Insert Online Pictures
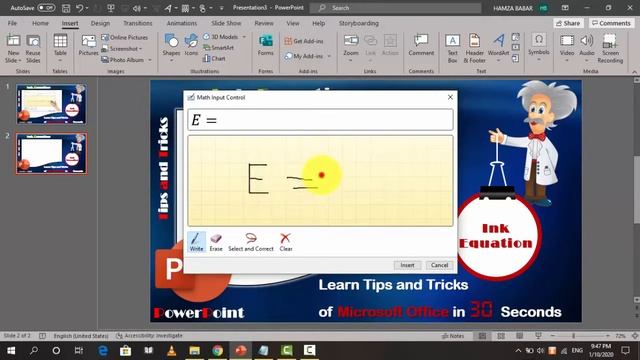The height and width of the screenshot is (360, 640). click(125, 37)
